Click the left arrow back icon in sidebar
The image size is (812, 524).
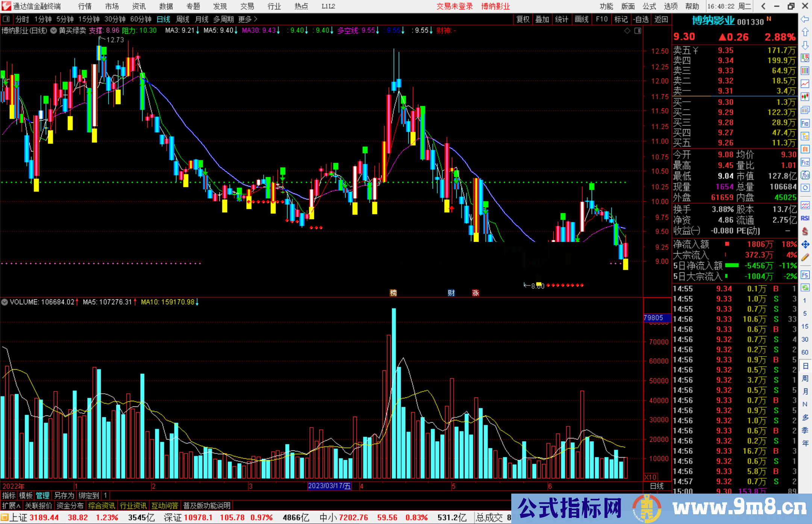point(805,19)
